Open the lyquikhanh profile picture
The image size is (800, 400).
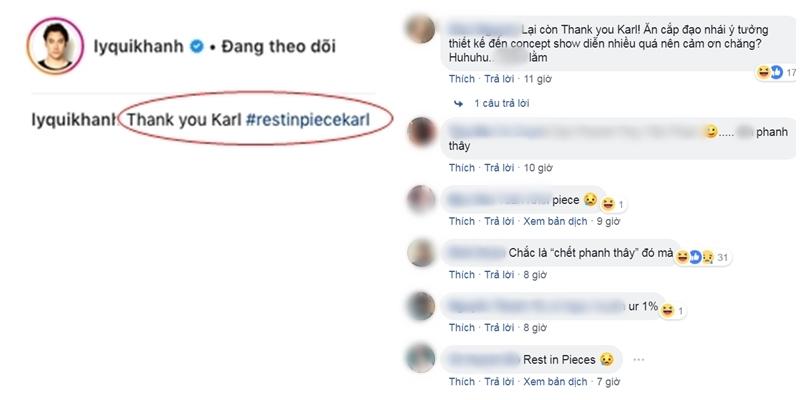coord(55,46)
